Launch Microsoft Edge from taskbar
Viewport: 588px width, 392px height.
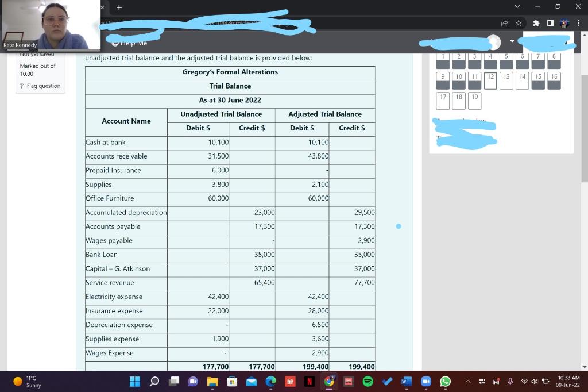point(271,382)
